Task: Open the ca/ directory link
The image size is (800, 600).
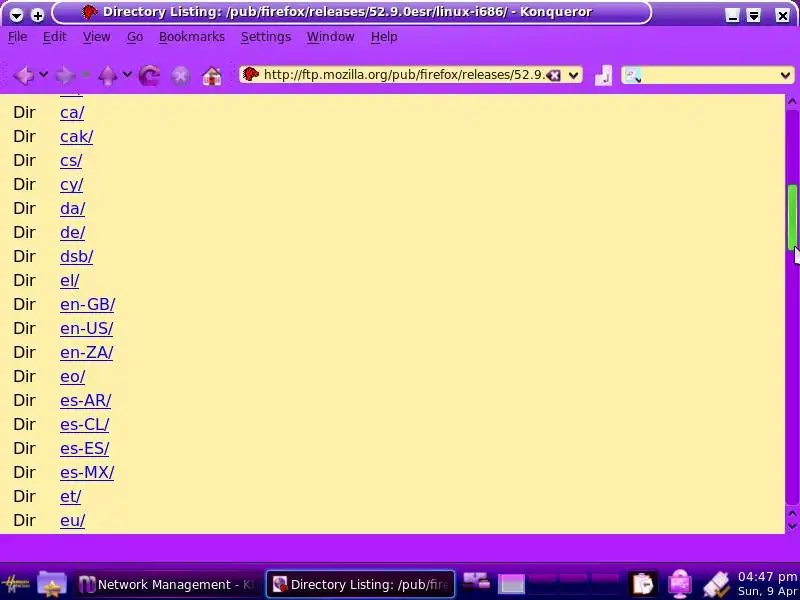Action: [72, 112]
